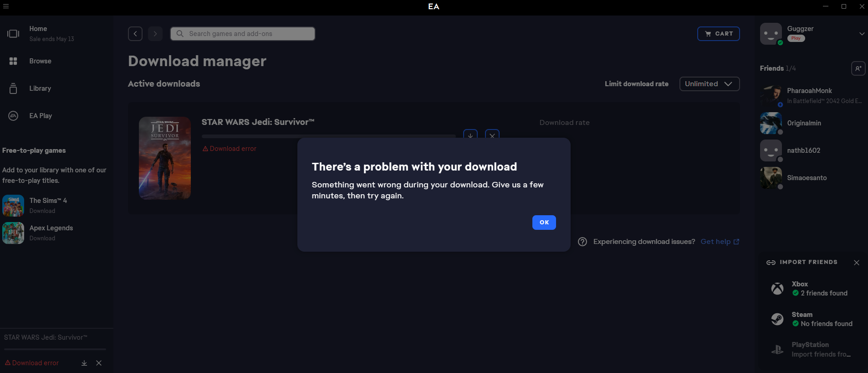Image resolution: width=868 pixels, height=373 pixels.
Task: Click the Sale ends May 13 text
Action: click(x=51, y=39)
